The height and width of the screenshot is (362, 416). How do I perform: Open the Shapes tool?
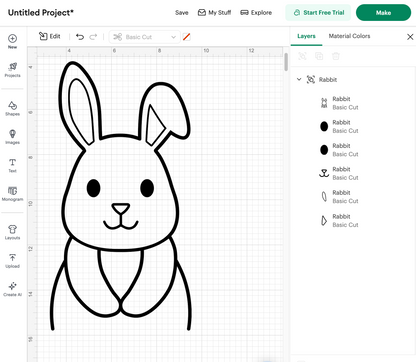pos(12,105)
